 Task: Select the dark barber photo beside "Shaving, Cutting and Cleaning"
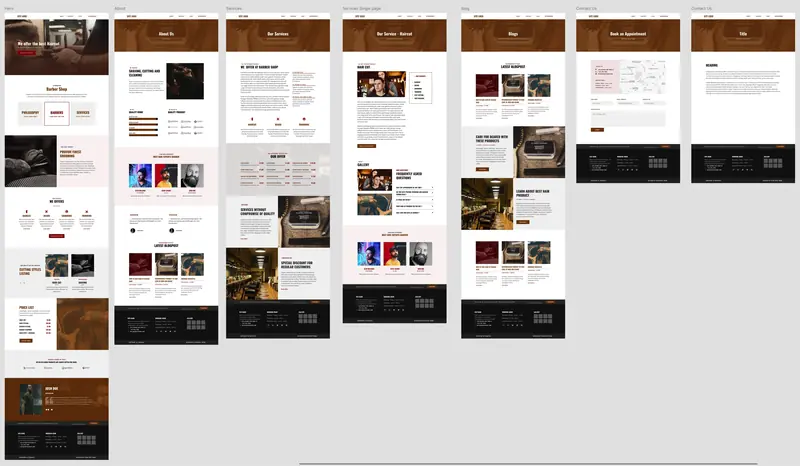[185, 81]
